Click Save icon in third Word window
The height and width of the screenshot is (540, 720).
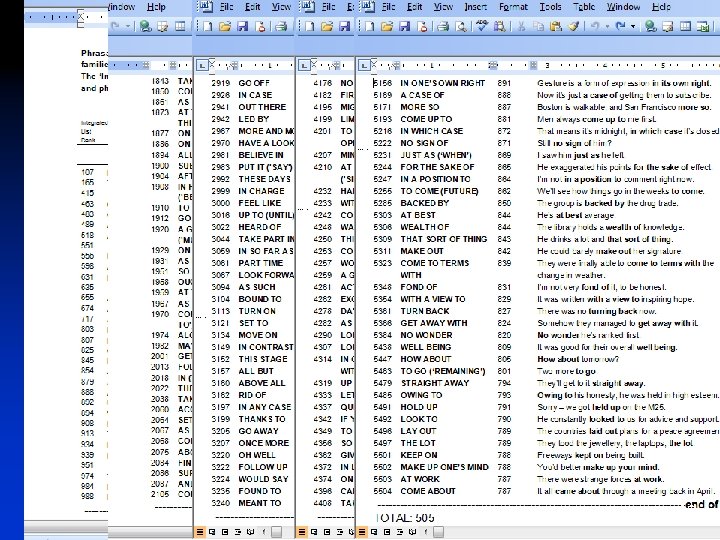coord(345,27)
